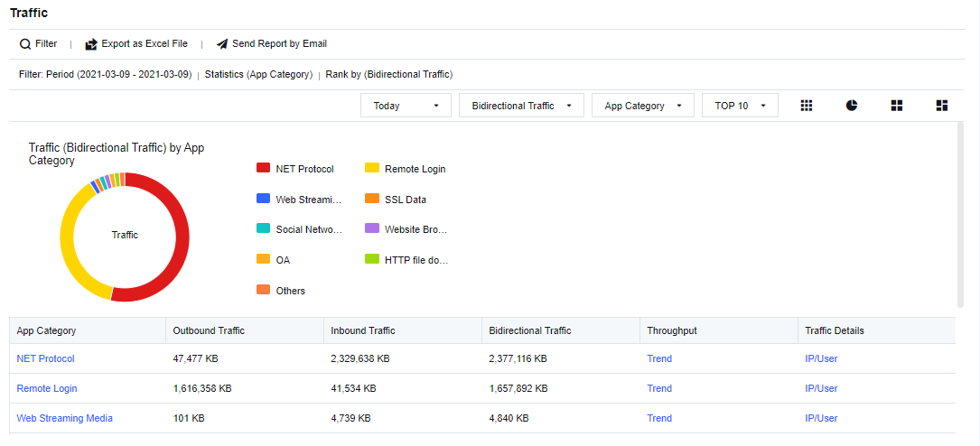Expand the App Category dropdown

tap(642, 106)
